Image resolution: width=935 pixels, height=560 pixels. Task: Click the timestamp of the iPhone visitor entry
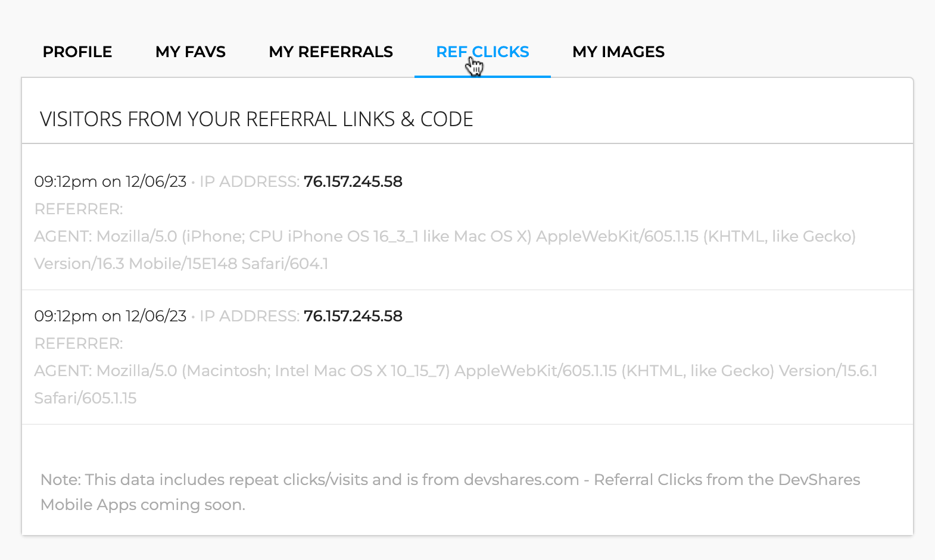pyautogui.click(x=110, y=182)
